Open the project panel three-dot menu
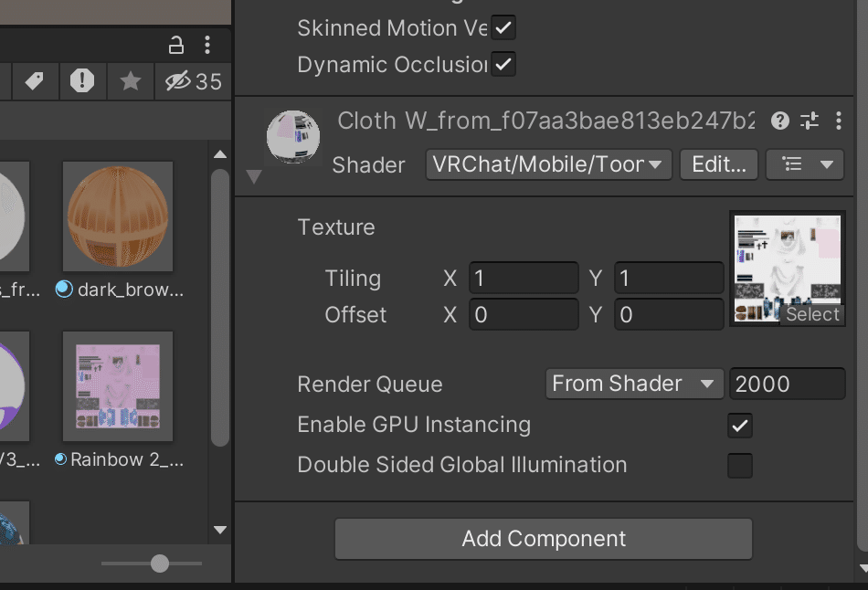868x590 pixels. (x=208, y=44)
